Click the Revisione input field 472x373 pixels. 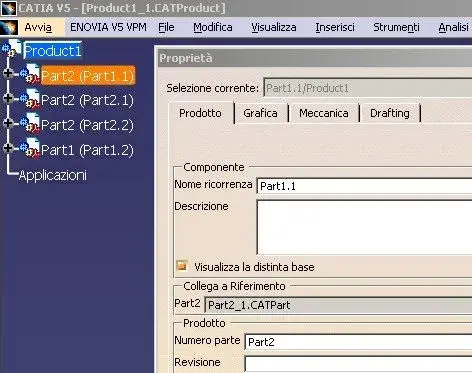click(358, 364)
